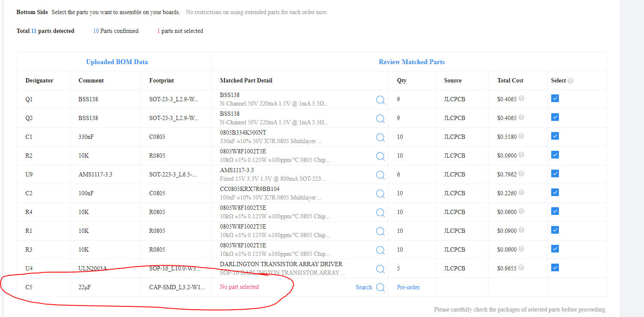
Task: Disable the checkbox on the C2 row
Action: click(x=555, y=192)
